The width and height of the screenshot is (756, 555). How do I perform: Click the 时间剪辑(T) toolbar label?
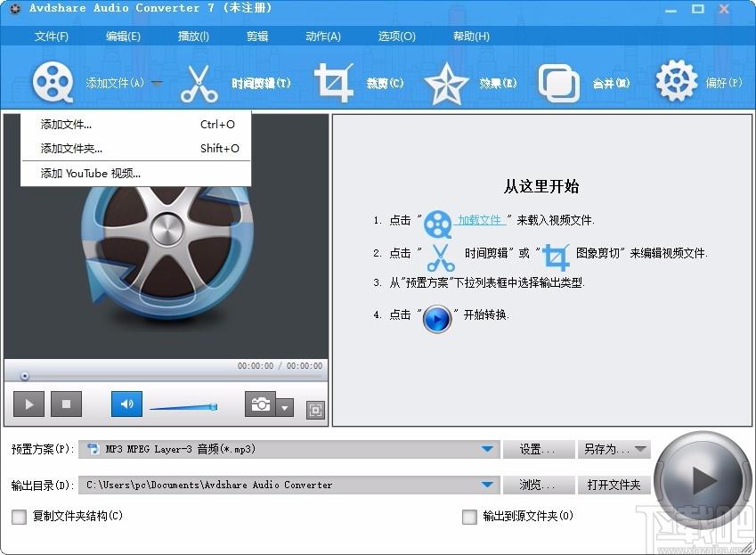(x=261, y=84)
